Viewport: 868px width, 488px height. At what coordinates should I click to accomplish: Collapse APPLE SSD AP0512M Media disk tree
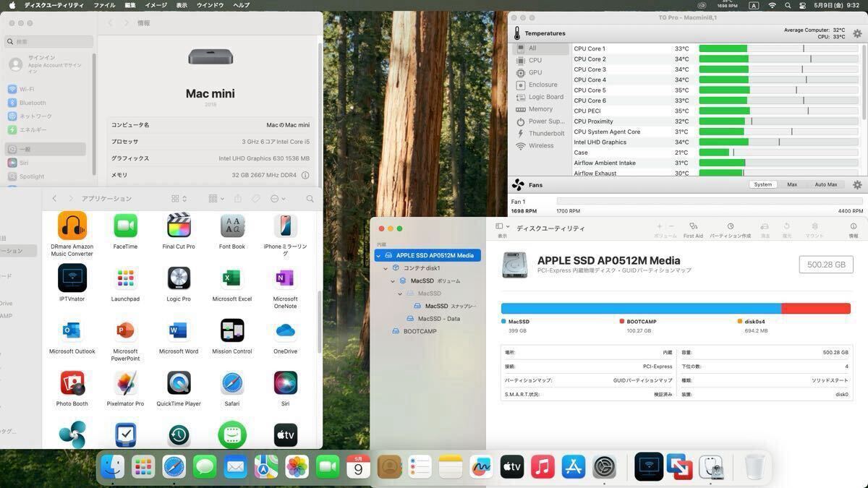(378, 255)
